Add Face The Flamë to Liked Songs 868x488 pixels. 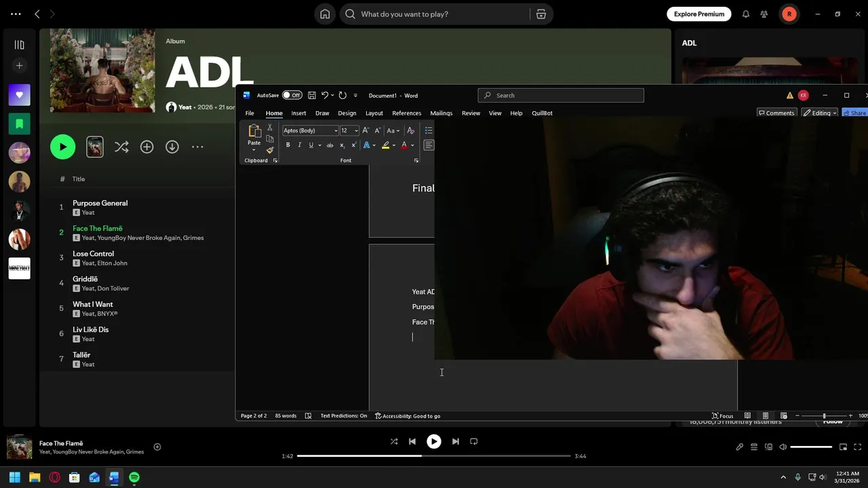157,447
